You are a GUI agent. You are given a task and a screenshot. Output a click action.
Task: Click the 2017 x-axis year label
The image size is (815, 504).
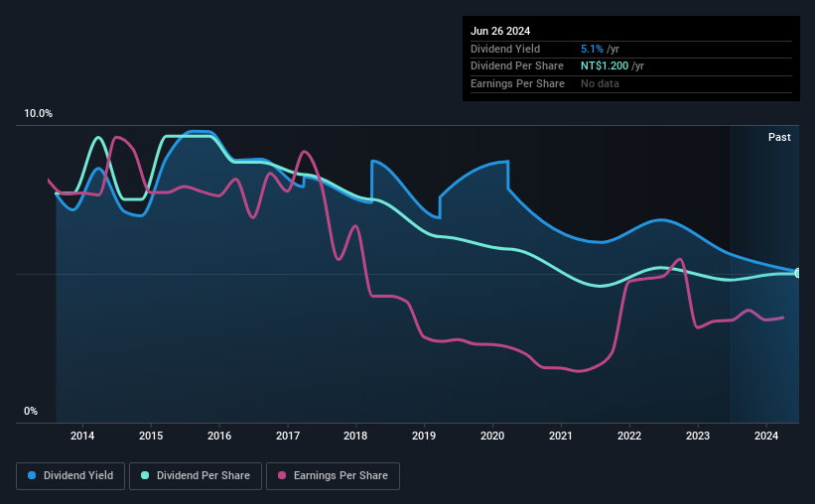click(288, 436)
